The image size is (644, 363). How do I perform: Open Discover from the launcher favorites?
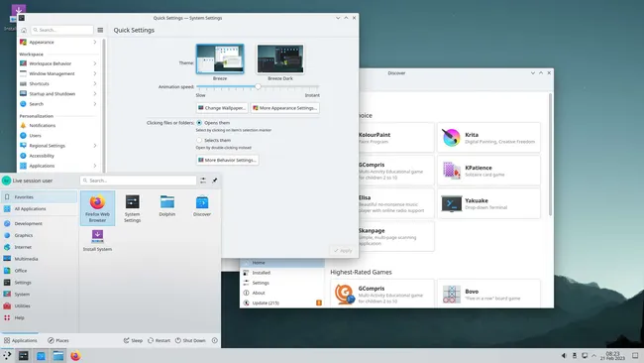point(202,205)
